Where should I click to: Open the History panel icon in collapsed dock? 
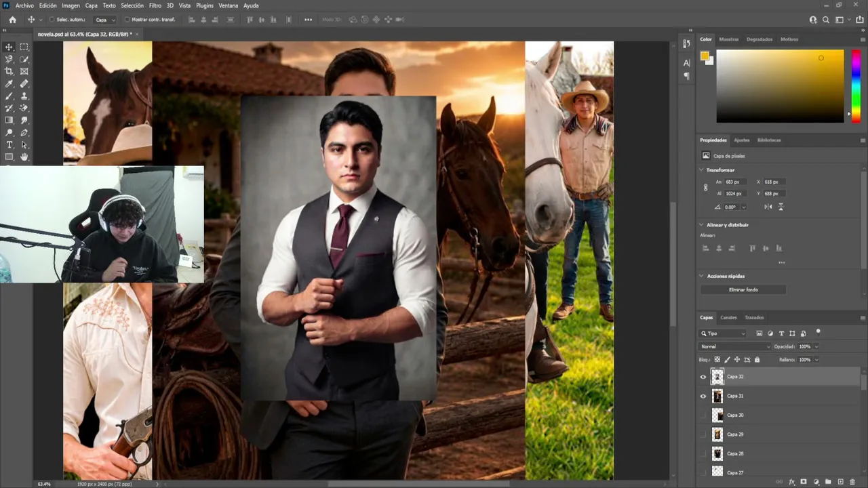click(686, 44)
